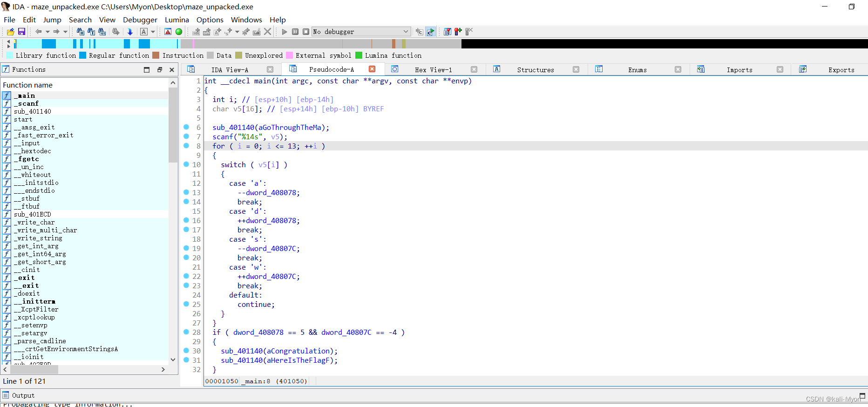Click the Instruction brown legend swatch
868x407 pixels.
point(156,55)
